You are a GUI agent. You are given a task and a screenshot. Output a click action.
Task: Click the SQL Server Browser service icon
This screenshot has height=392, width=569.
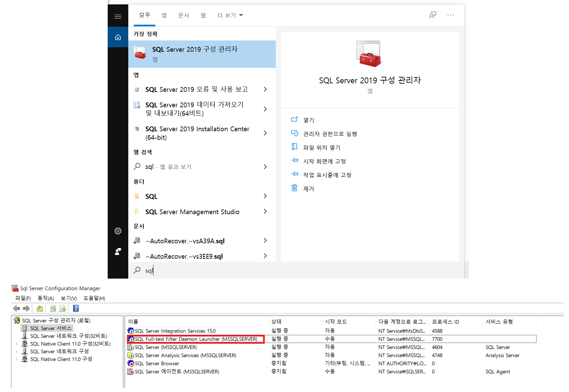pos(131,363)
